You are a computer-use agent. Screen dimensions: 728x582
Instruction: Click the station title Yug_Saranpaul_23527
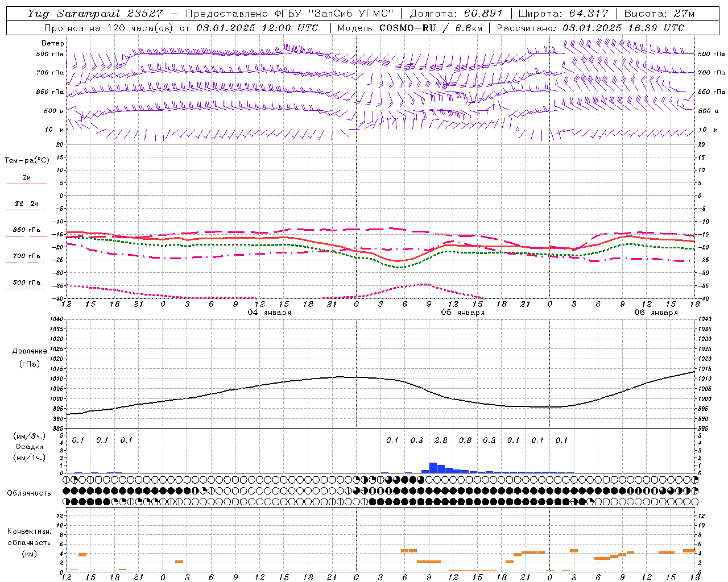pos(95,14)
